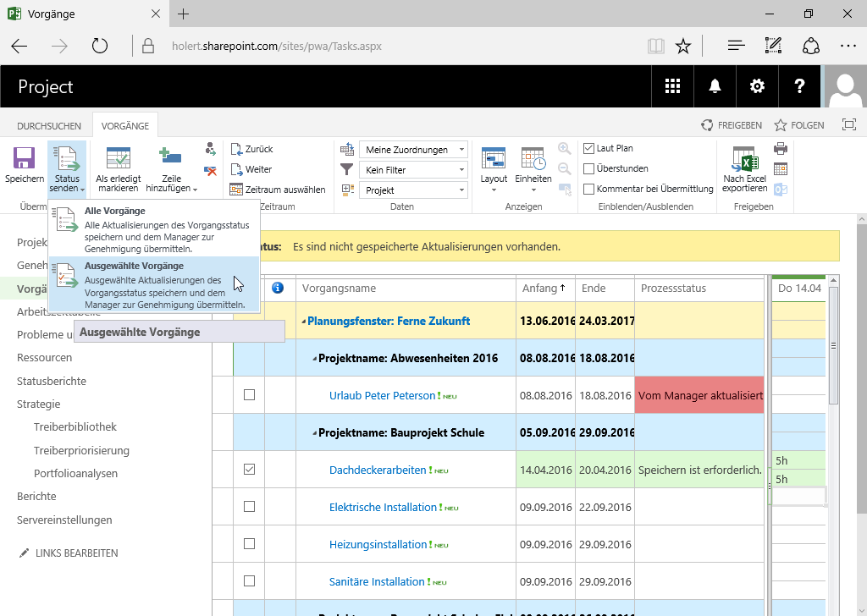
Task: Open the notifications bell icon
Action: (715, 86)
